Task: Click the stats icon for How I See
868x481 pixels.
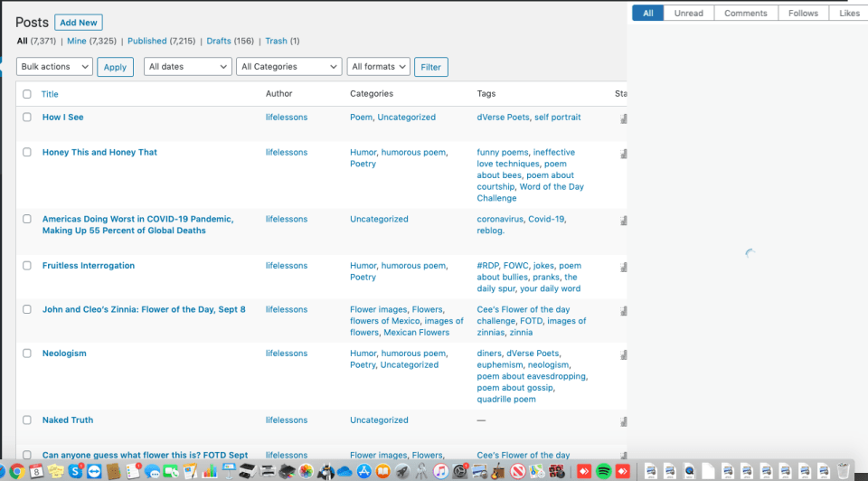Action: pyautogui.click(x=623, y=118)
